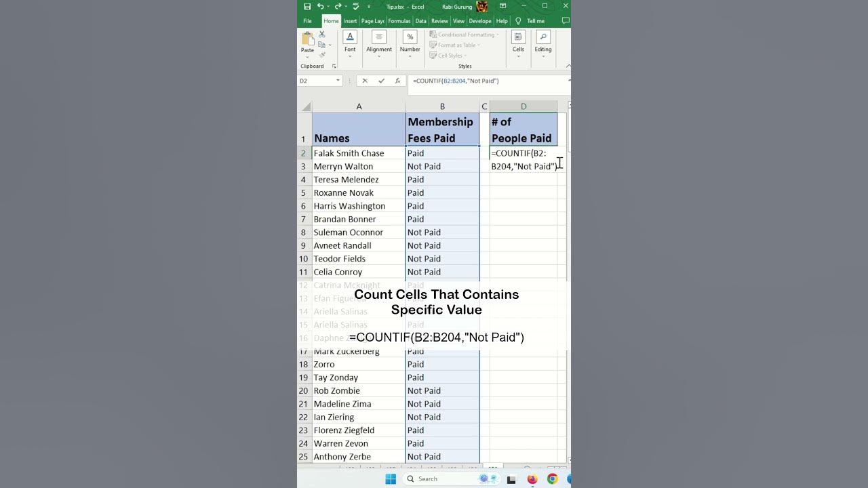Switch to the Home tab
Image resolution: width=868 pixels, height=488 pixels.
point(331,21)
